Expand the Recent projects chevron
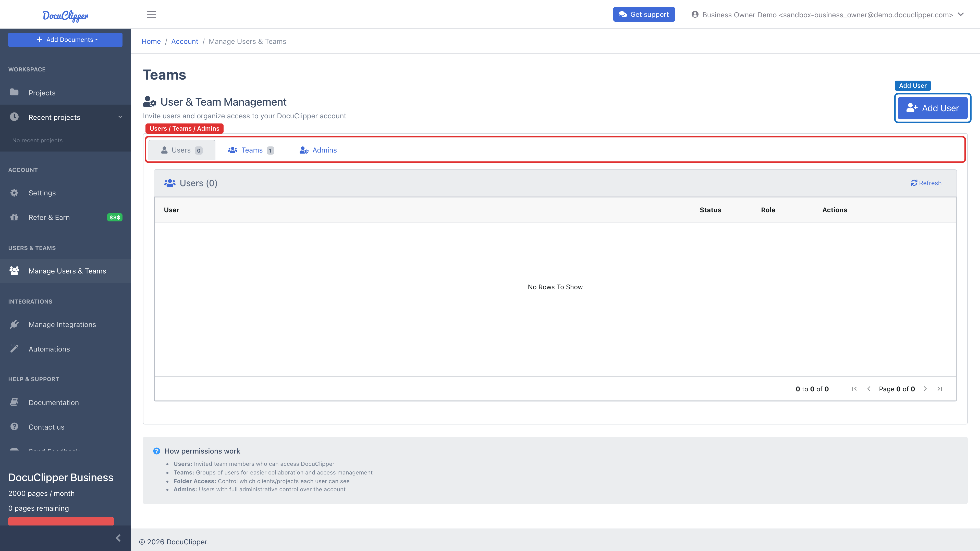The height and width of the screenshot is (551, 980). point(120,117)
